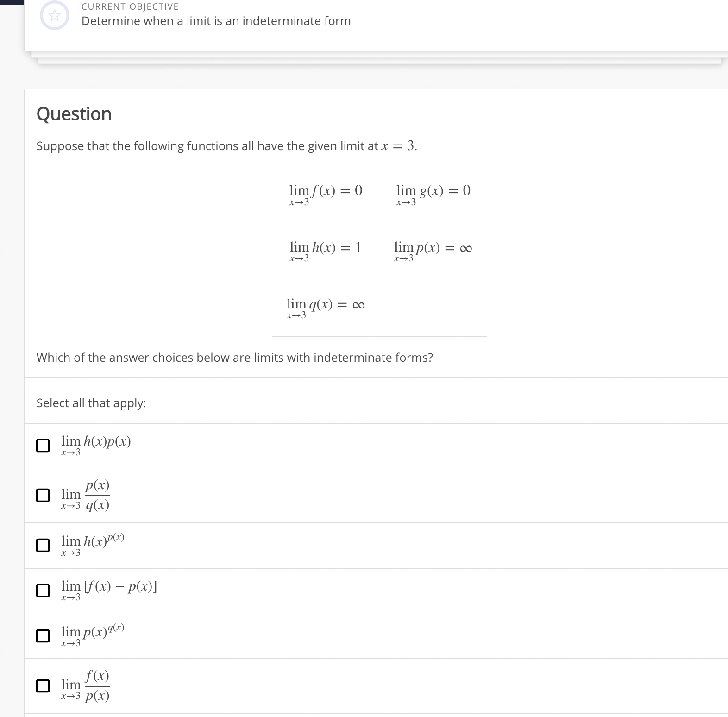
Task: Click the CURRENT OBJECTIVE label
Action: point(130,6)
